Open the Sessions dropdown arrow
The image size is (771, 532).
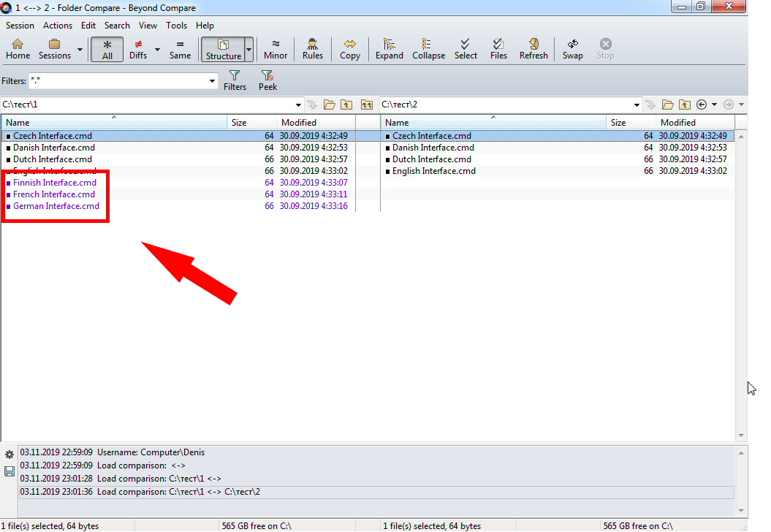point(80,50)
